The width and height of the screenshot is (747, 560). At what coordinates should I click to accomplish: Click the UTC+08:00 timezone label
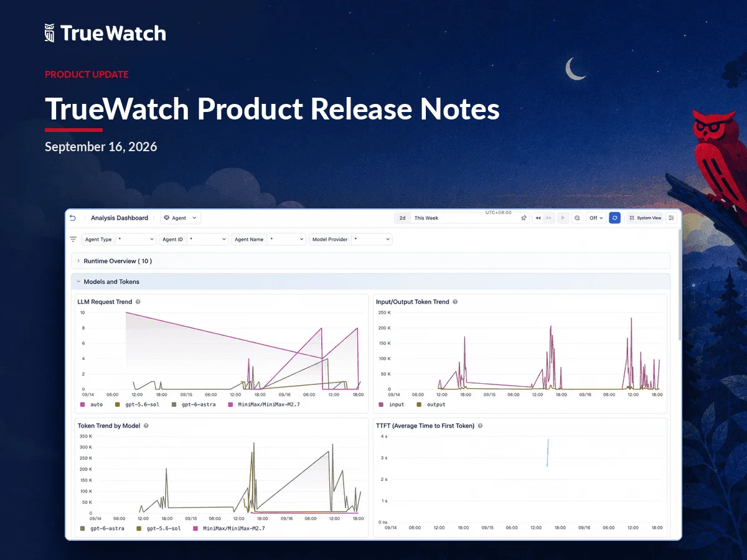(499, 212)
